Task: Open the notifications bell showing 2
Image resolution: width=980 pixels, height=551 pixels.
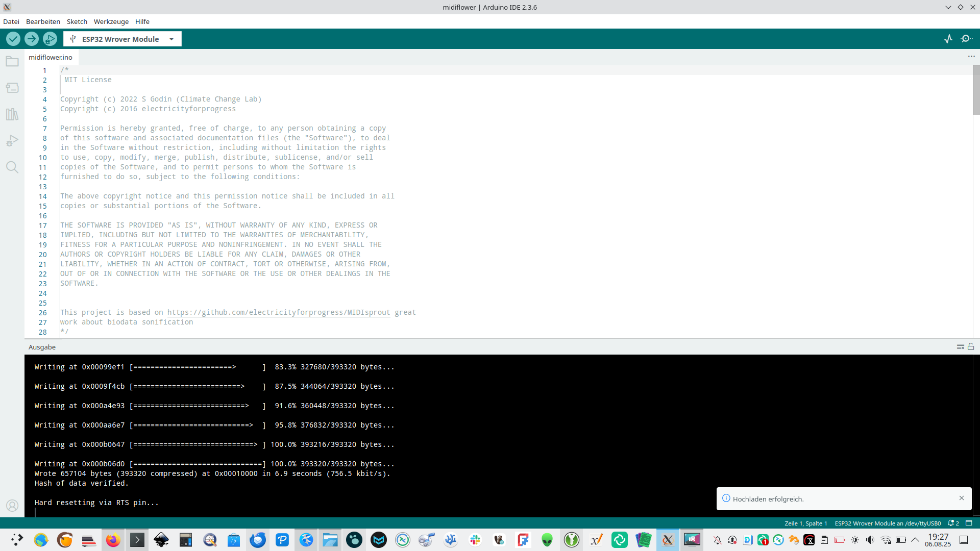Action: point(953,523)
